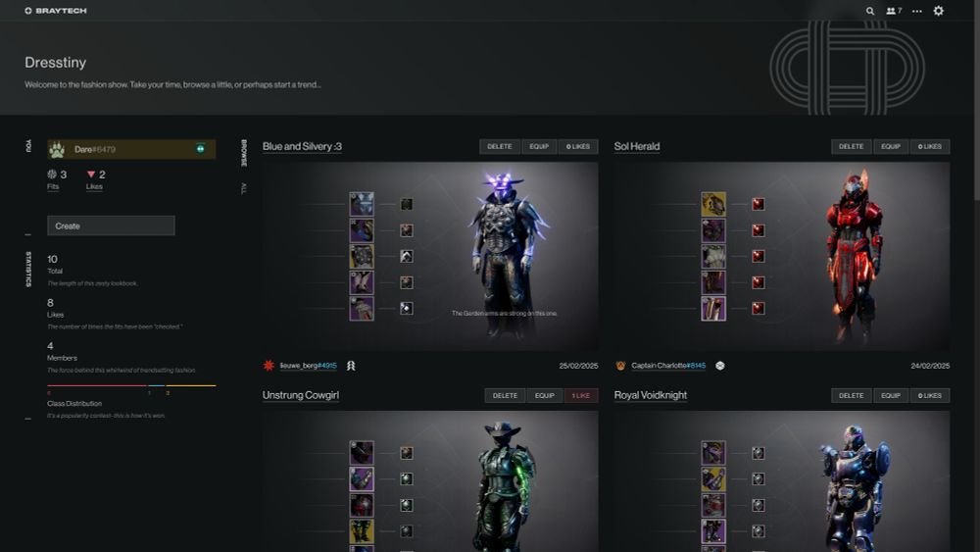Image resolution: width=980 pixels, height=552 pixels.
Task: Delete the Unstrung Cowgirl fit
Action: point(505,396)
